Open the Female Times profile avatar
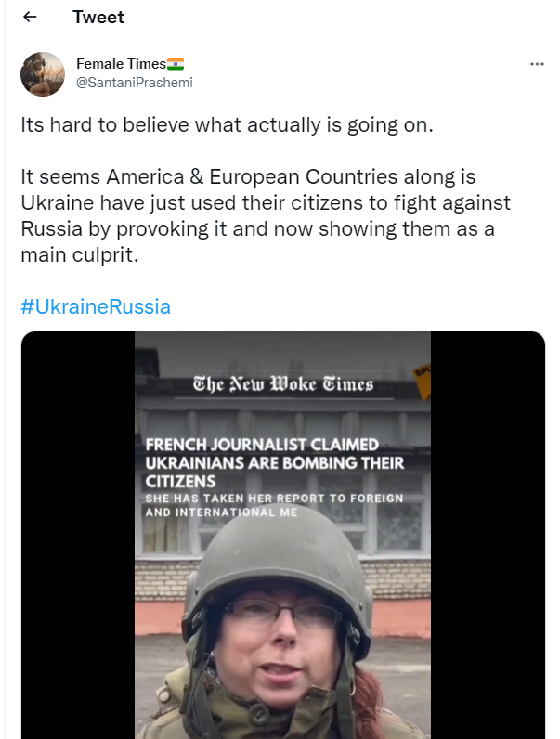Screen dimensions: 560x739 [x=43, y=73]
